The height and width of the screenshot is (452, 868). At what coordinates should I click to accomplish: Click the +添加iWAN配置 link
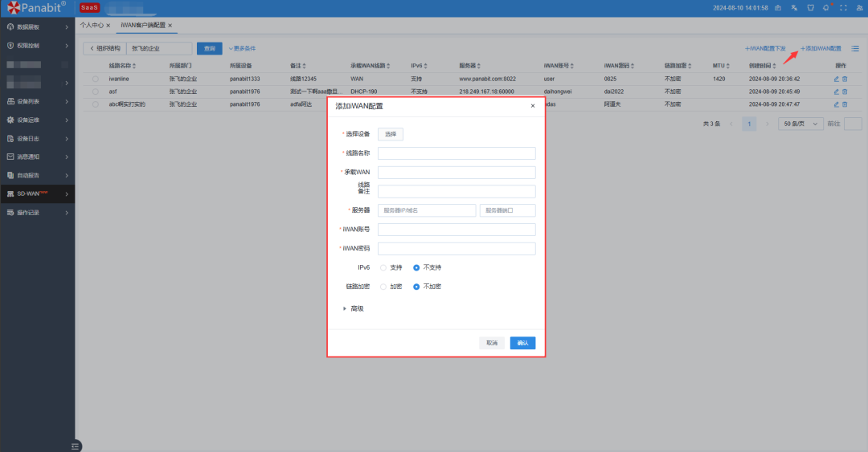click(821, 49)
